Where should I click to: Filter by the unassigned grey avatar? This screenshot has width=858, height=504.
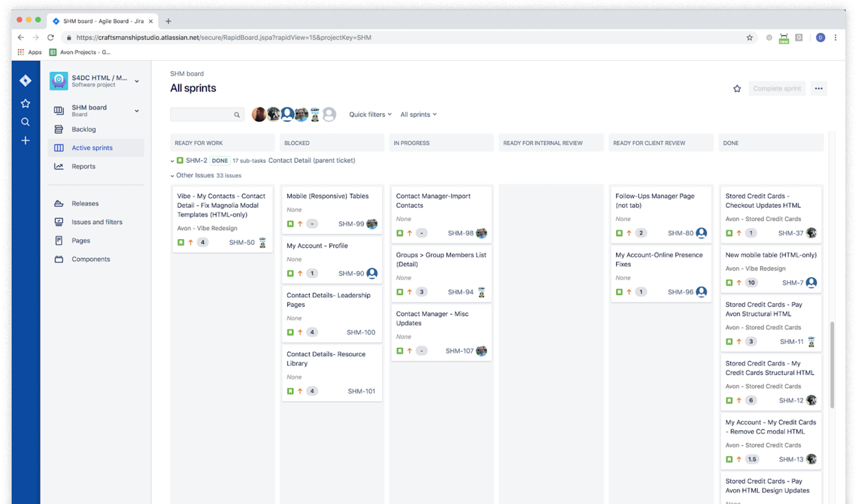[x=330, y=114]
